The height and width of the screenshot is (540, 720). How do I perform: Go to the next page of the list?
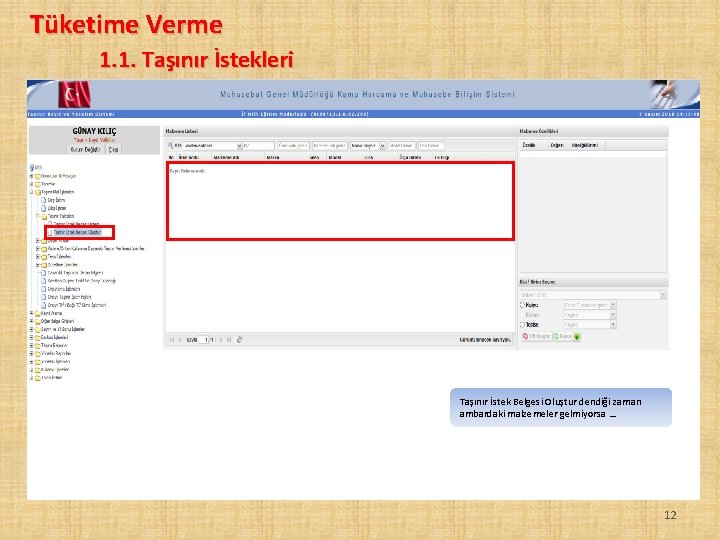pyautogui.click(x=221, y=340)
